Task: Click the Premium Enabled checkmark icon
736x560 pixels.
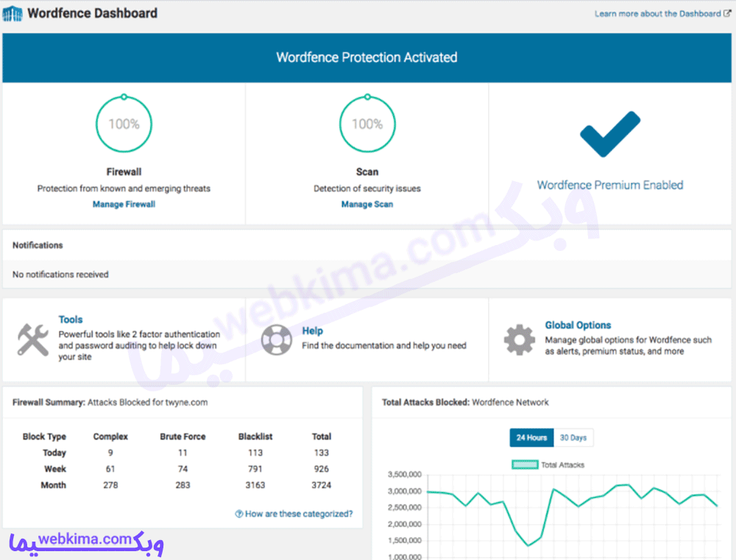Action: pos(609,134)
